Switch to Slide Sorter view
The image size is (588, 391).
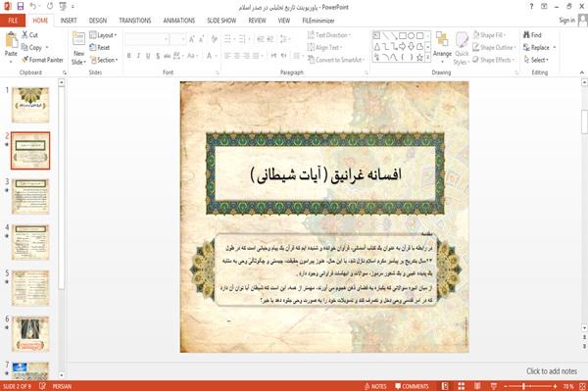462,386
